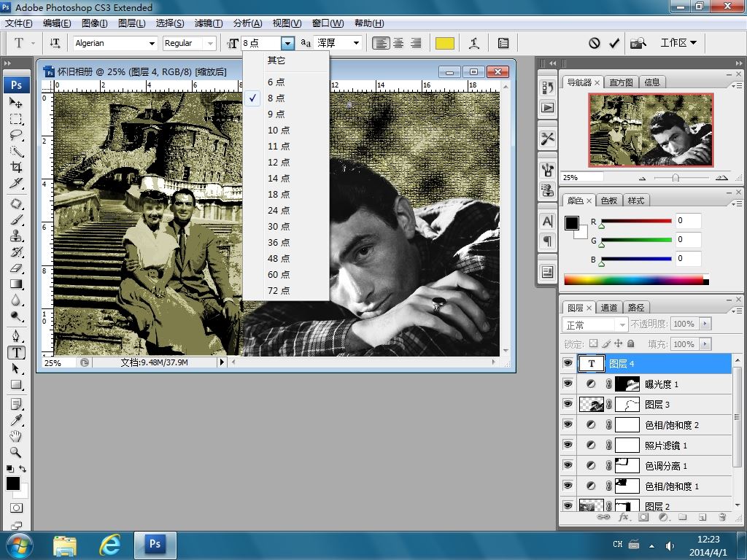This screenshot has width=747, height=560.
Task: Align text left
Action: pos(381,43)
